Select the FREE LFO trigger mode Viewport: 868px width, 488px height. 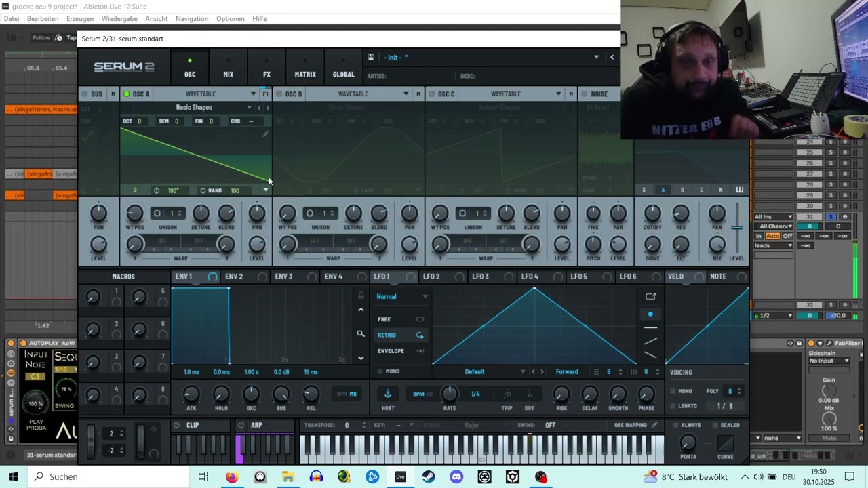(x=401, y=319)
